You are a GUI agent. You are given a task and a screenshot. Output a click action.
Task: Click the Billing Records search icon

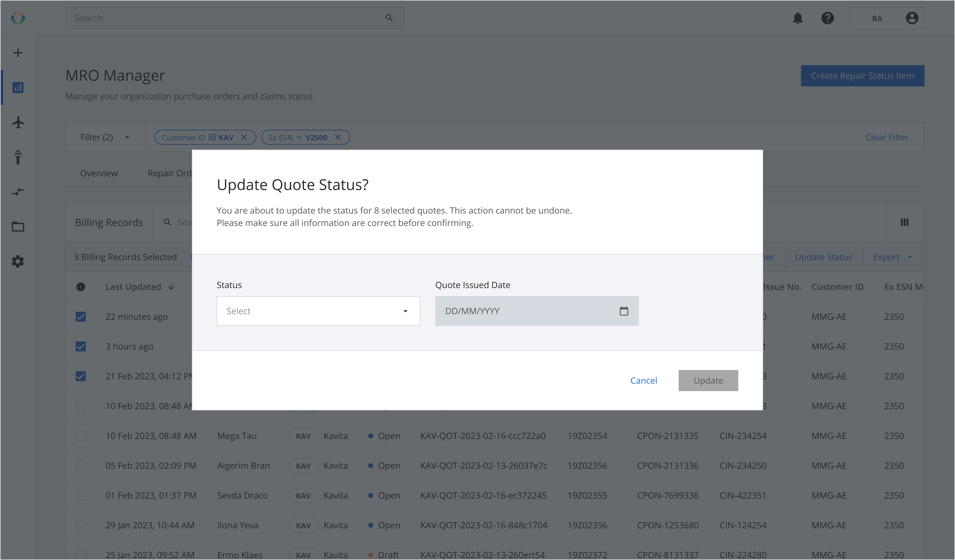click(x=167, y=222)
